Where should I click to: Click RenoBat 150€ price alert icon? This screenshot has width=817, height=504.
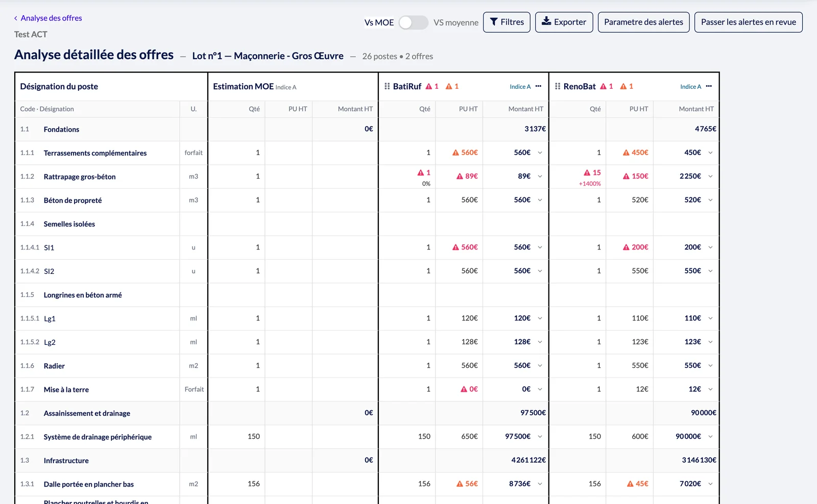[x=626, y=176]
